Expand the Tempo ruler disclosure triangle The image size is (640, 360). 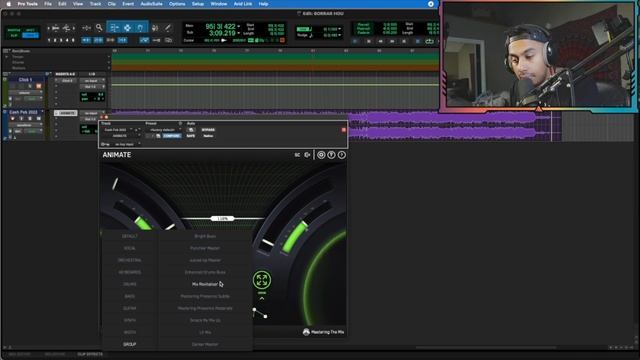click(7, 57)
